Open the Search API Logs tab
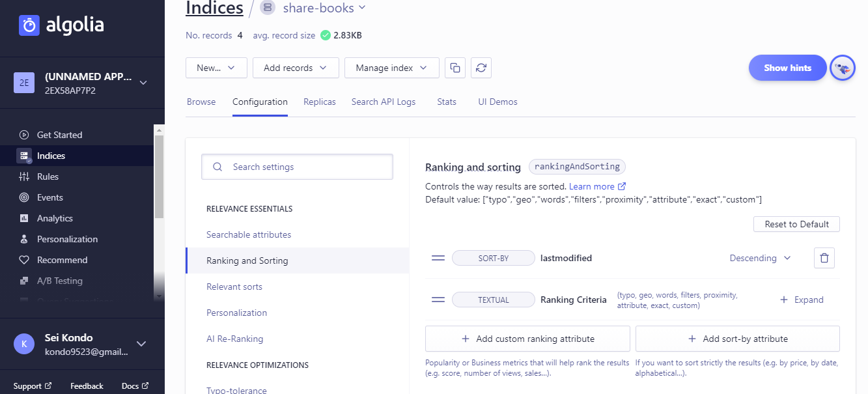The height and width of the screenshot is (394, 868). 384,102
